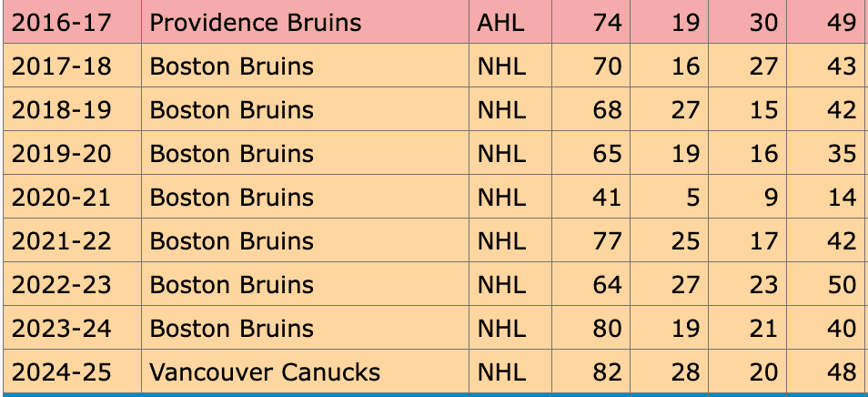Select the Providence Bruins team cell

256,23
